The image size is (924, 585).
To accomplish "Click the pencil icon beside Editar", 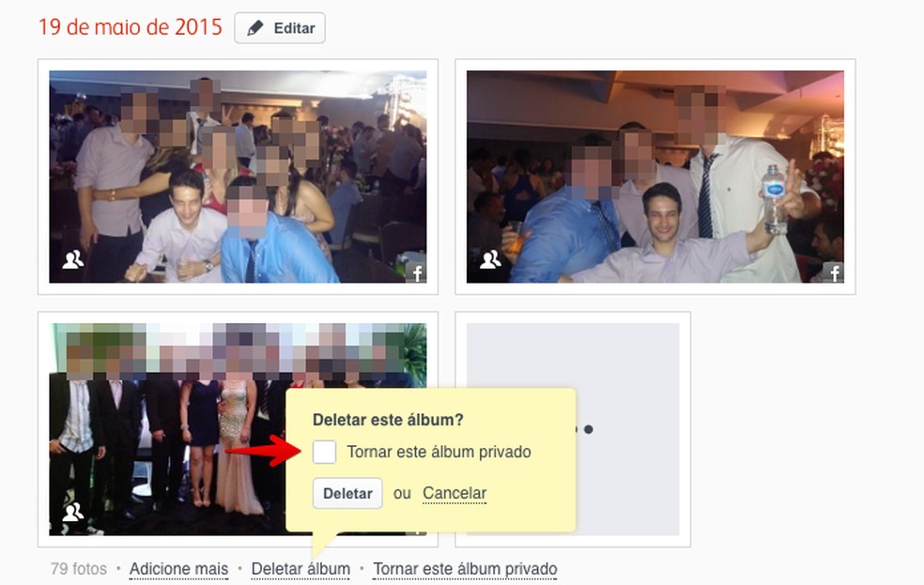I will pos(255,27).
